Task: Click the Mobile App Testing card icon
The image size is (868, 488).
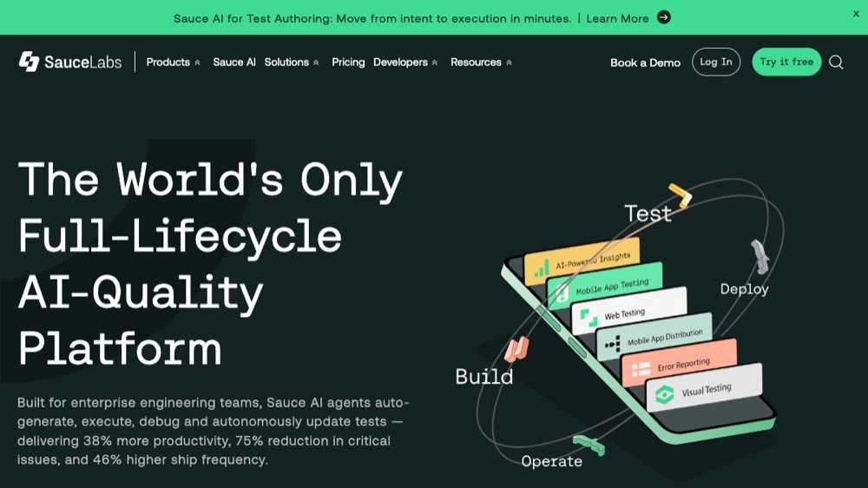Action: (x=562, y=293)
